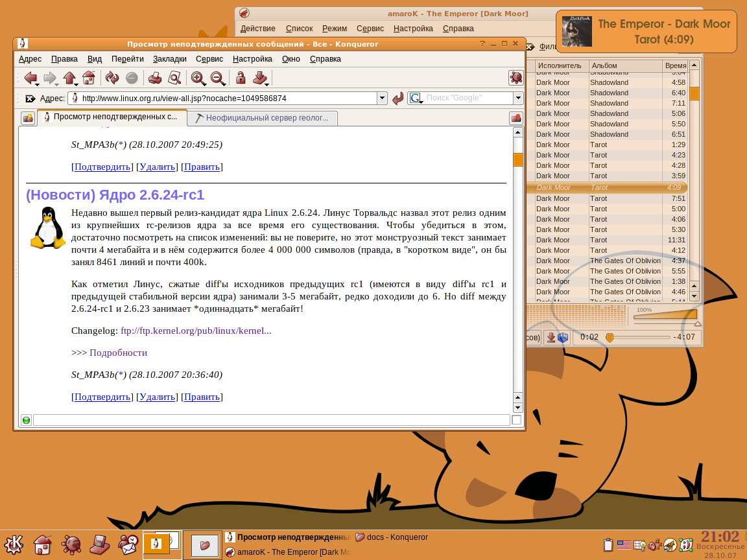Click the download arrow toolbar icon
This screenshot has height=560, width=747.
click(260, 78)
